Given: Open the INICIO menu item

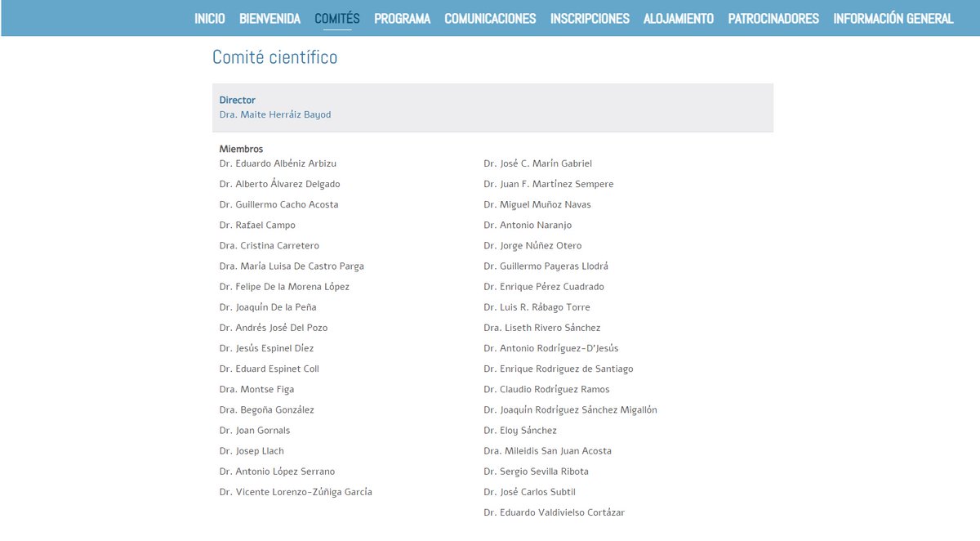Looking at the screenshot, I should point(210,18).
